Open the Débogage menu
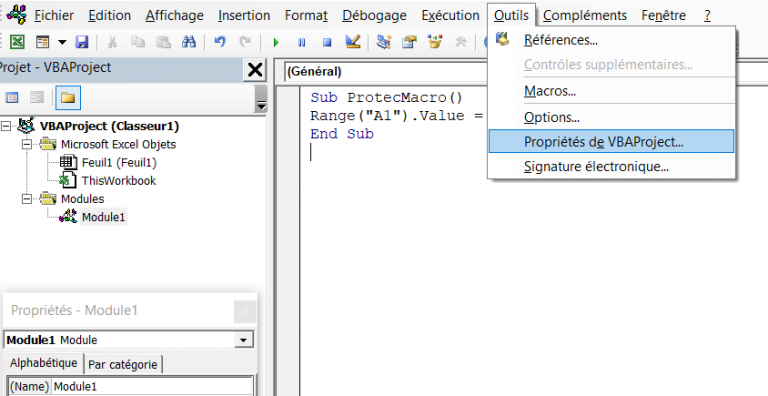This screenshot has width=768, height=396. click(x=374, y=16)
